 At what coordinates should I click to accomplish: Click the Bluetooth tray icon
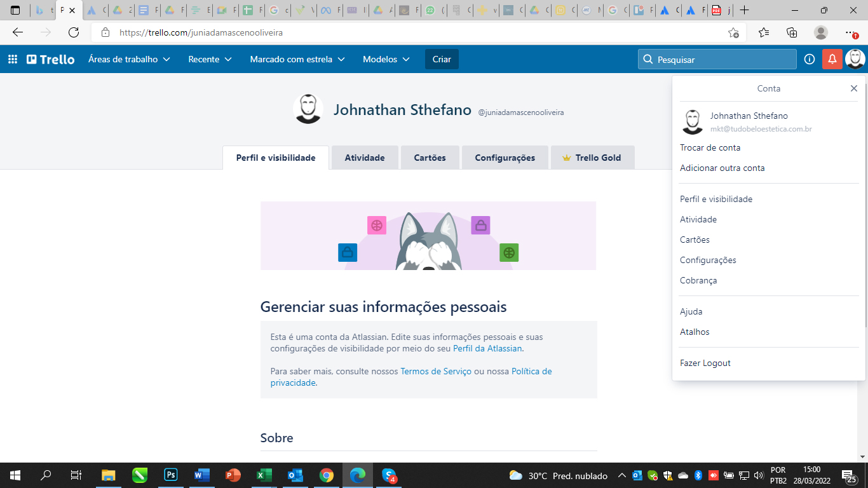point(697,475)
